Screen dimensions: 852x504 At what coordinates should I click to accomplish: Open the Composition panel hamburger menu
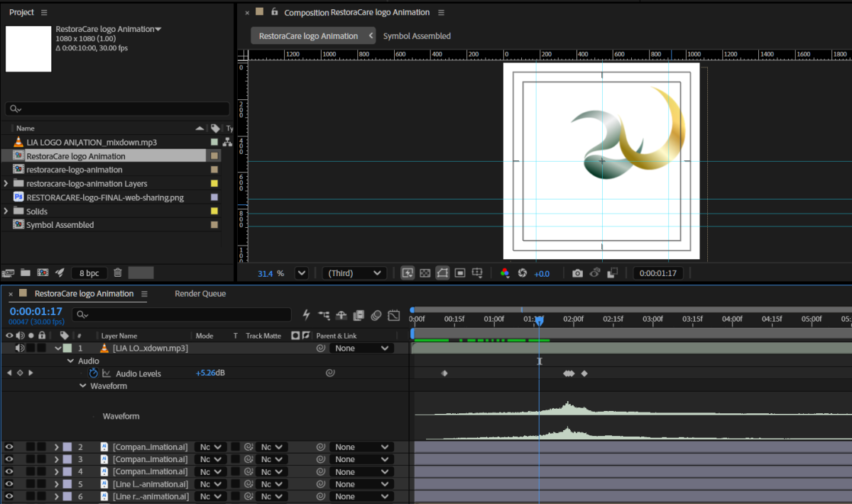[x=441, y=12]
